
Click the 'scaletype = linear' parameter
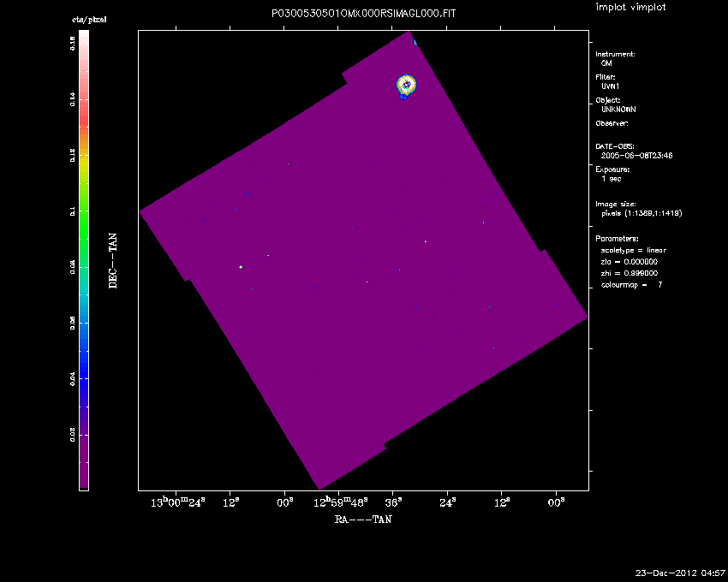pos(634,250)
